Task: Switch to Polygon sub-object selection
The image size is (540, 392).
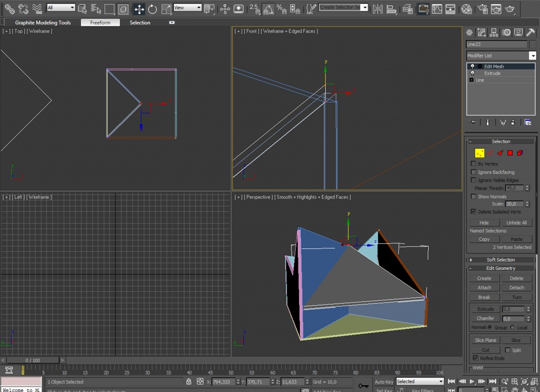Action: 510,153
